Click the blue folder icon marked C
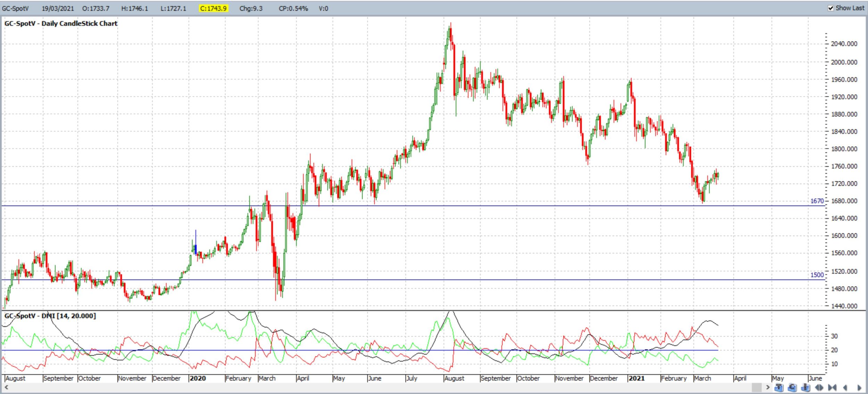This screenshot has width=868, height=394. pos(792,387)
